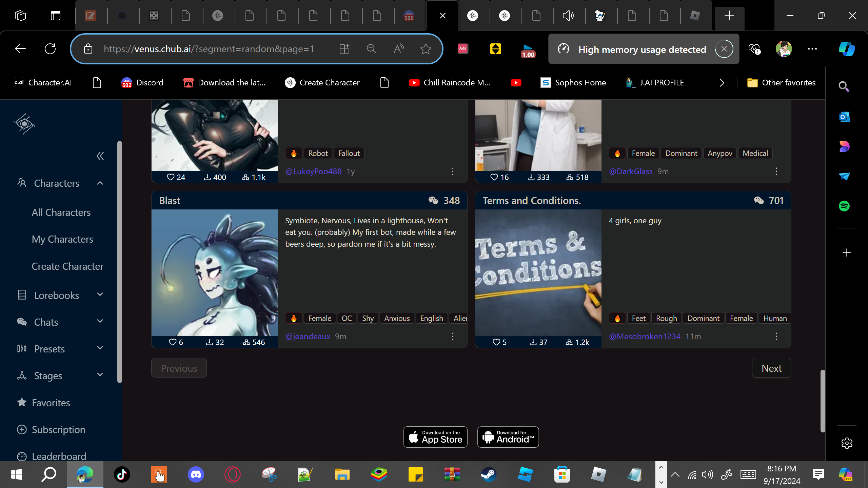The height and width of the screenshot is (488, 868).
Task: Open Copilot icon in browser toolbar
Action: 847,49
